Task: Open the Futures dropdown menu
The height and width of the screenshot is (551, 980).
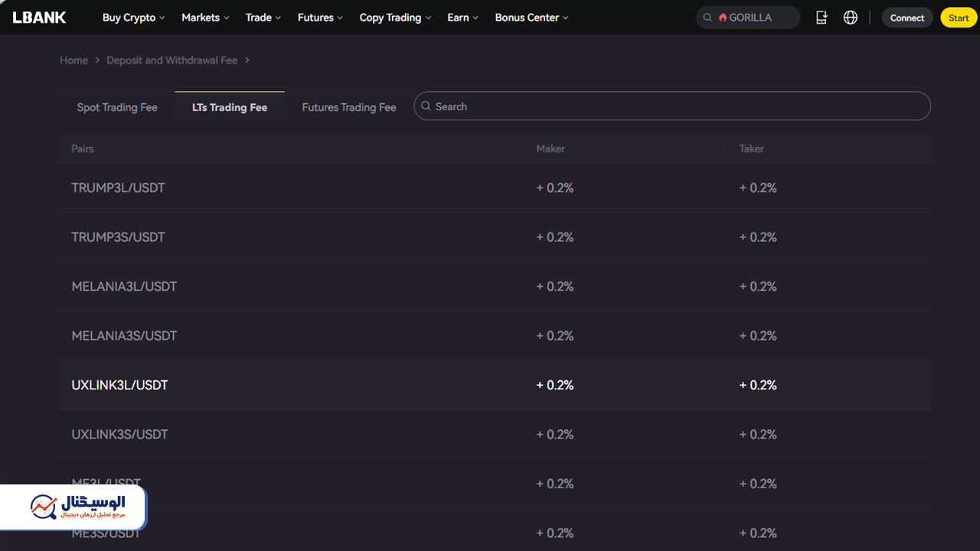Action: click(320, 18)
